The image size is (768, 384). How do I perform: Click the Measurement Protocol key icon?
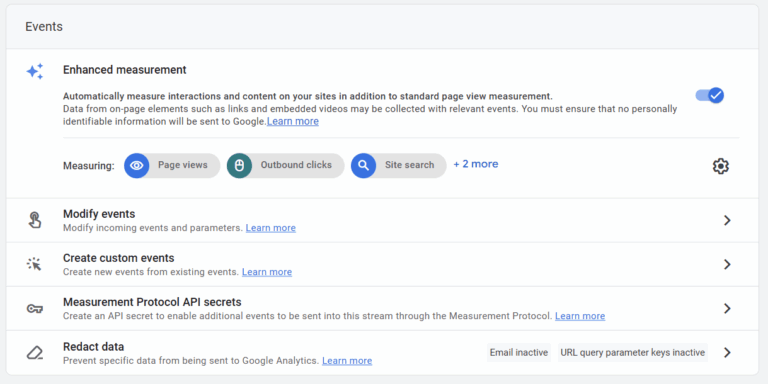tap(35, 309)
